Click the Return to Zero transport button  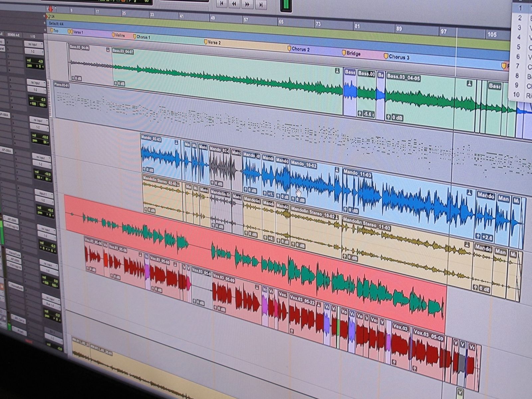[222, 4]
